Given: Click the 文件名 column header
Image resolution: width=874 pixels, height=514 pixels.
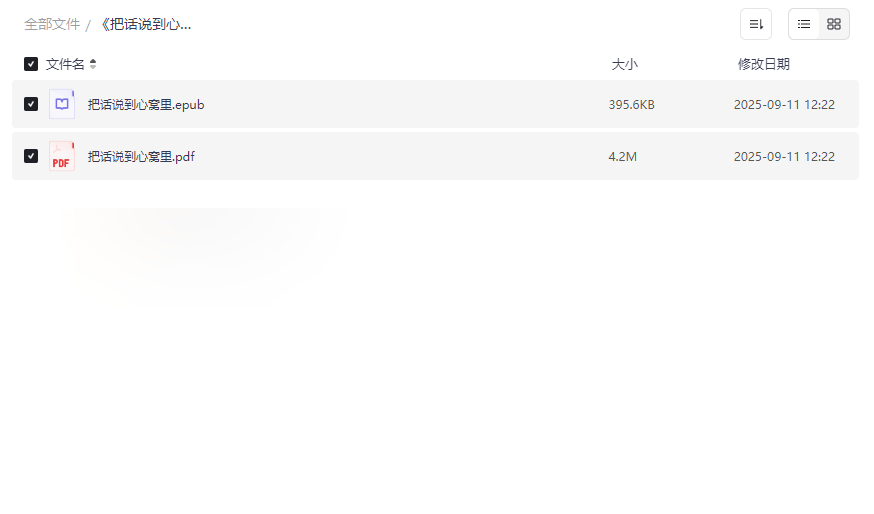Looking at the screenshot, I should coord(65,64).
